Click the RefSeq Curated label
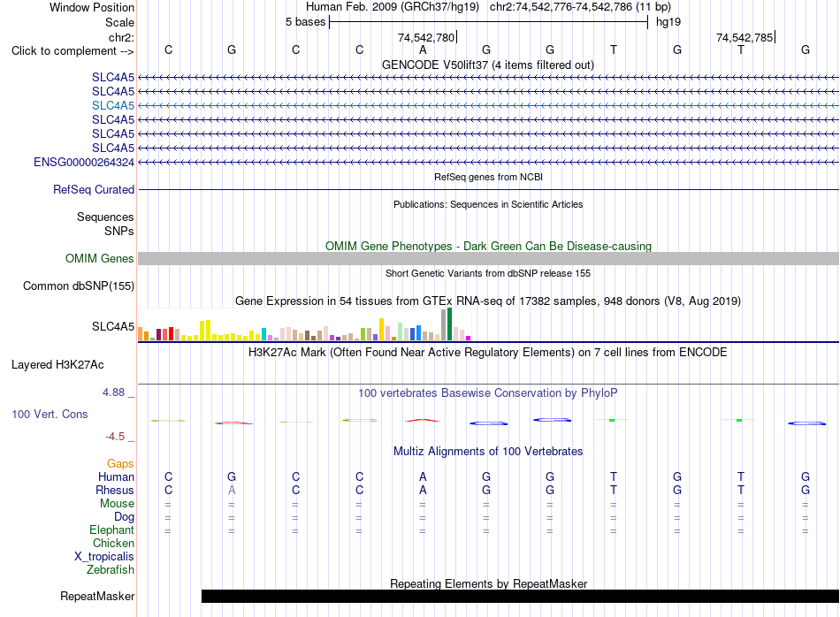 click(94, 189)
